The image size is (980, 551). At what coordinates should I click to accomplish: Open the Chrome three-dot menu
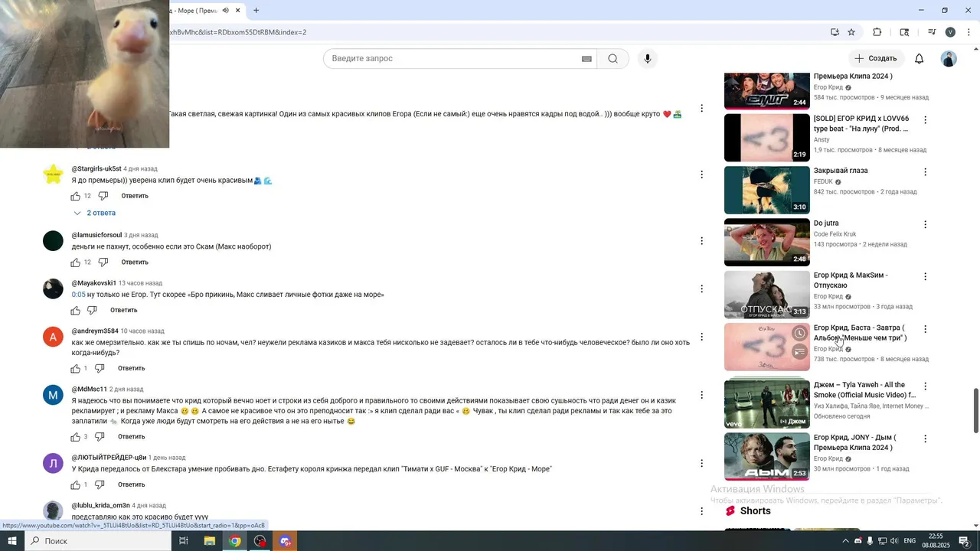[x=969, y=32]
